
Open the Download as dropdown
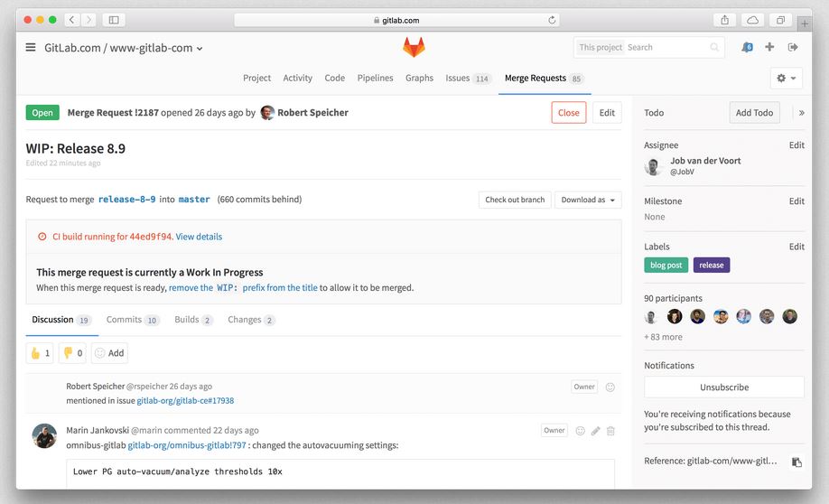(588, 200)
